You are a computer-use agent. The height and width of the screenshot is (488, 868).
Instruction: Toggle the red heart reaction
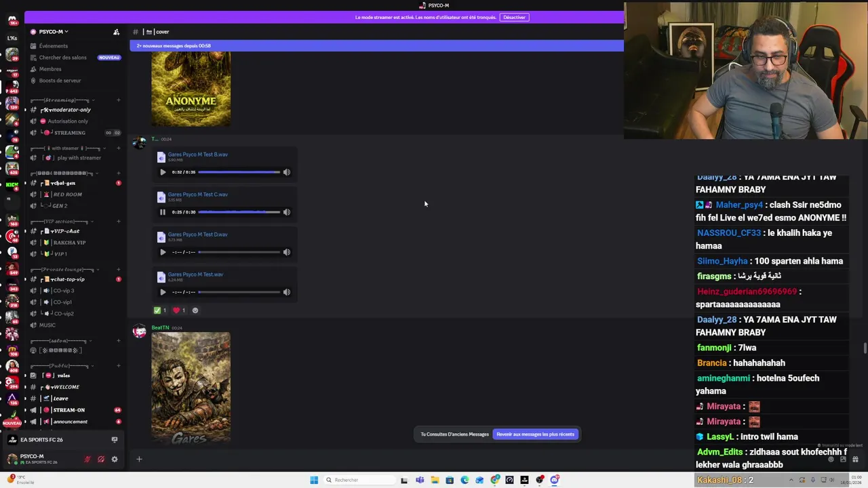coord(179,310)
